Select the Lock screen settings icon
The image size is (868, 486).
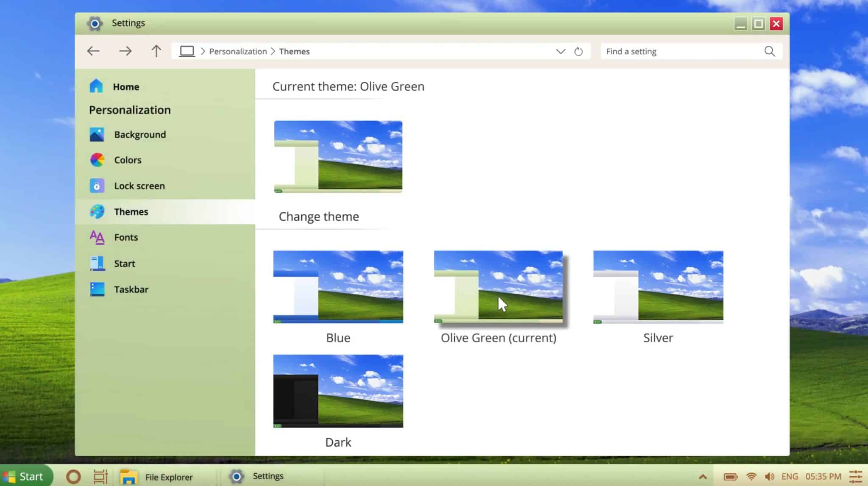pyautogui.click(x=97, y=186)
